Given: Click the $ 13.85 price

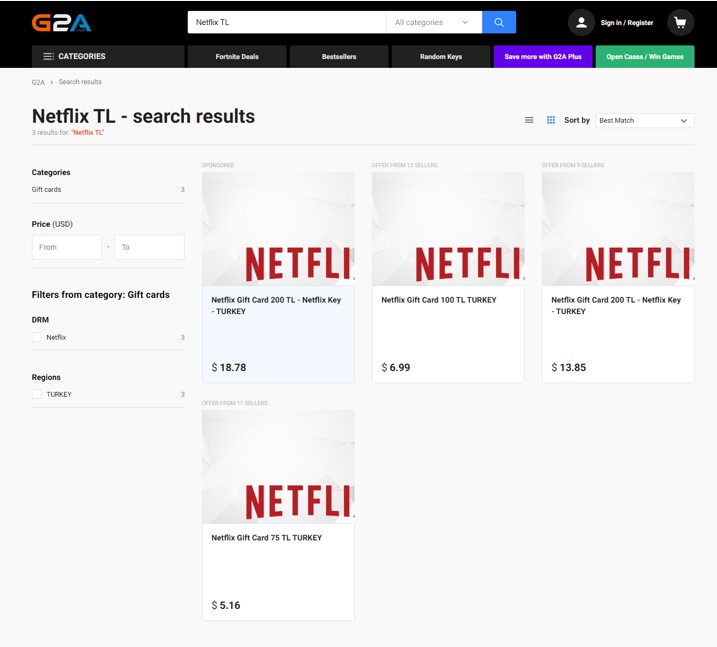Looking at the screenshot, I should click(568, 367).
